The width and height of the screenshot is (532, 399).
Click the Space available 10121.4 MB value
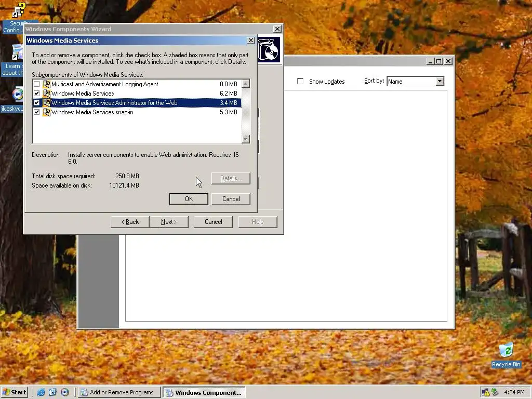(x=124, y=185)
